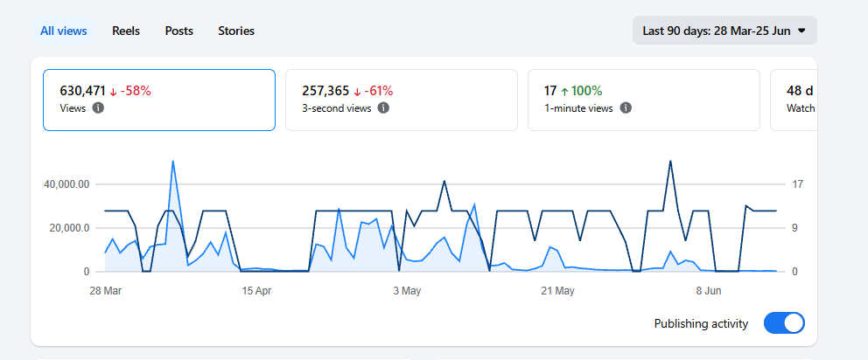Click the -61% change indicator

tap(373, 91)
